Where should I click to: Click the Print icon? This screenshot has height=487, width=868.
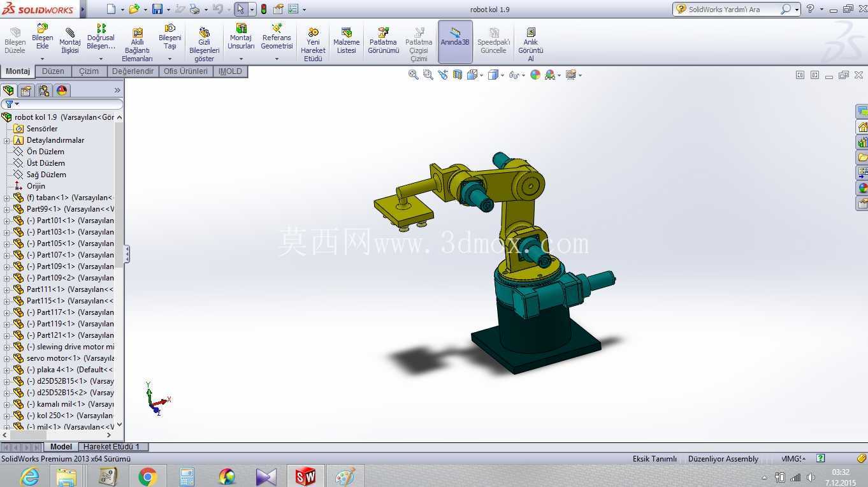click(195, 9)
